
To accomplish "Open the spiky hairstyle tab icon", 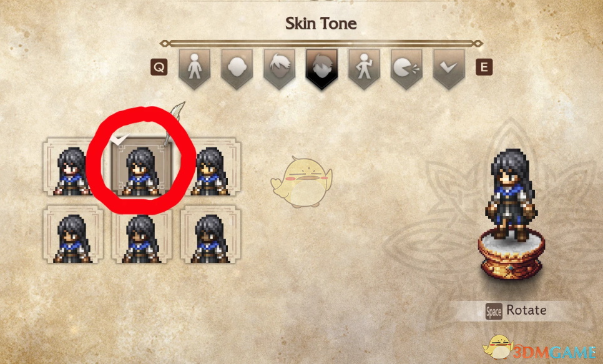I will point(279,69).
